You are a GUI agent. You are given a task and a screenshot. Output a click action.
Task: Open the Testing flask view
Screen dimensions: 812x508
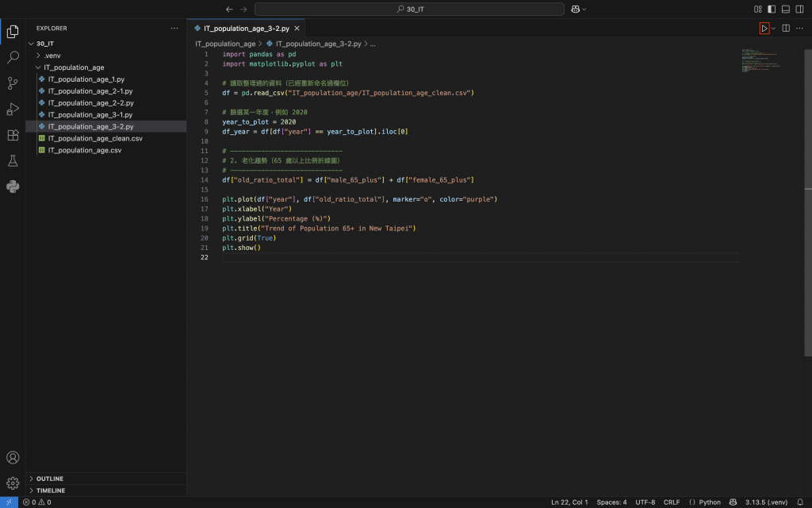tap(13, 161)
